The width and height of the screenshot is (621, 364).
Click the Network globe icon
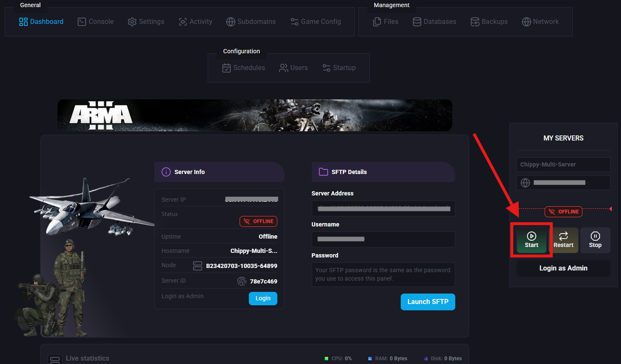point(527,22)
